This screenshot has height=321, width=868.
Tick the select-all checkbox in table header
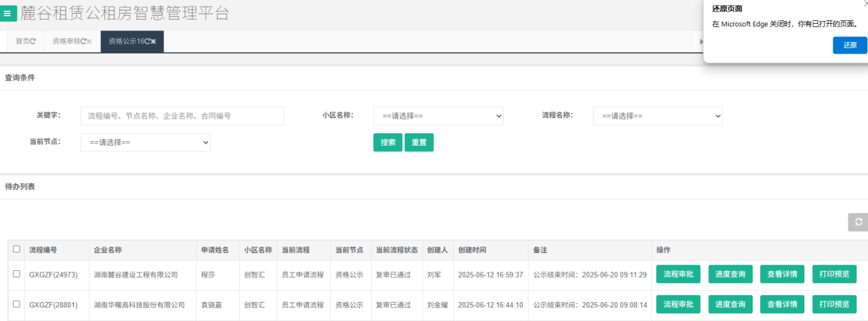(16, 249)
